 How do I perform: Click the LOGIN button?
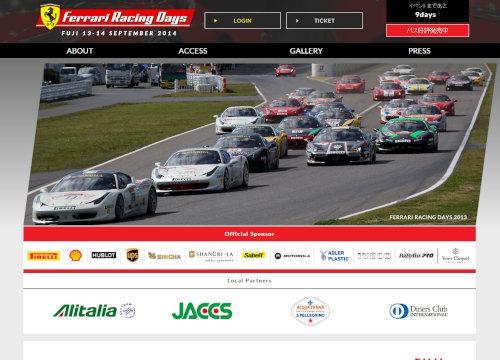click(x=242, y=21)
